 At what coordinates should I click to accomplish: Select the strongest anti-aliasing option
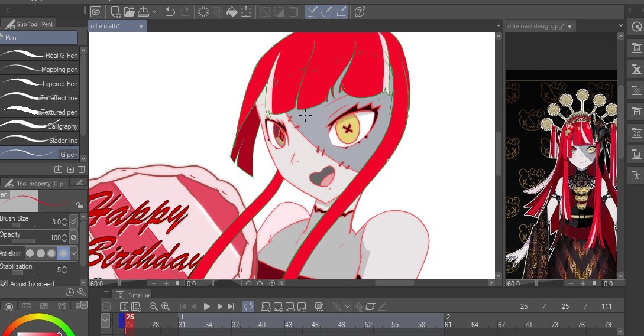pyautogui.click(x=63, y=253)
